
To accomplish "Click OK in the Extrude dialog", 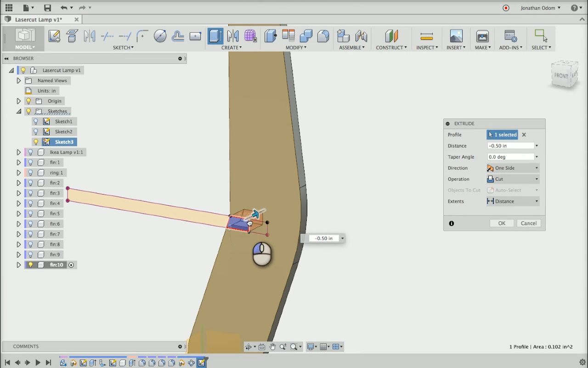I will point(502,223).
